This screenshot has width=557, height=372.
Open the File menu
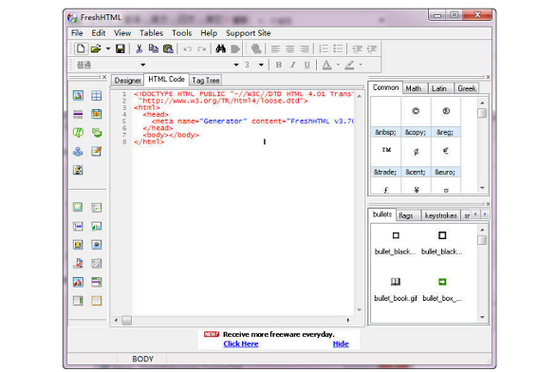[x=77, y=33]
